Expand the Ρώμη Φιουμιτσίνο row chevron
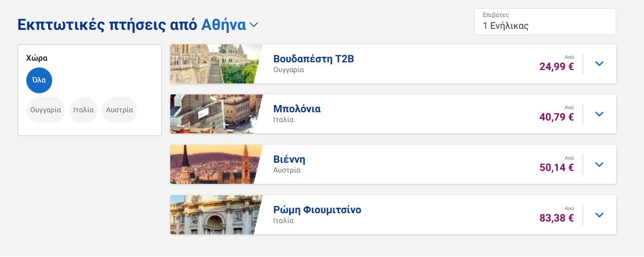 (x=599, y=215)
